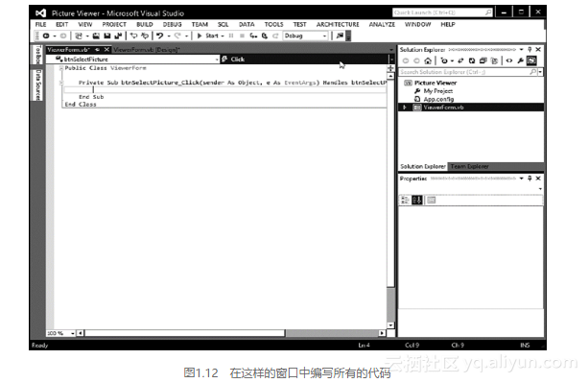Click the Save toolbar icon
Image resolution: width=588 pixels, height=383 pixels.
(x=107, y=36)
